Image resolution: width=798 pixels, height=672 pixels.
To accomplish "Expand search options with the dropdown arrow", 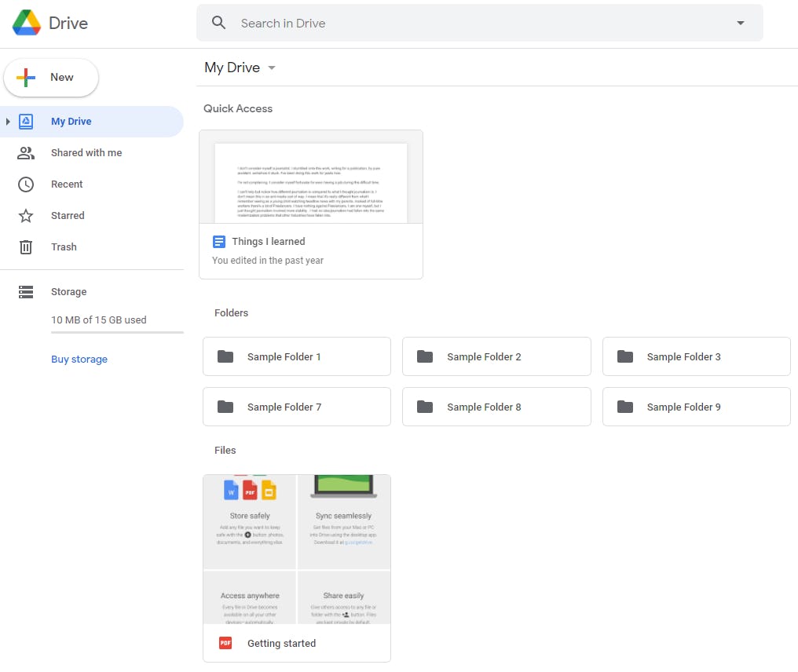I will [740, 23].
